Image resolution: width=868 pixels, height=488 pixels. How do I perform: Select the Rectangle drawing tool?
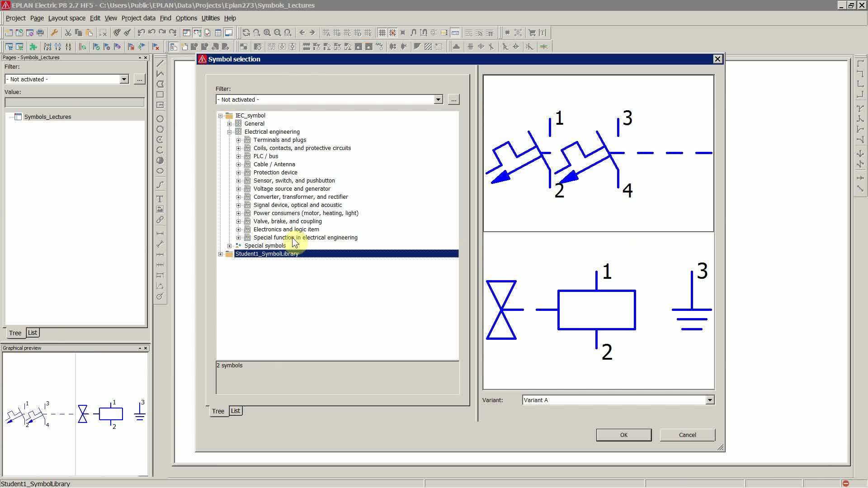[x=160, y=95]
